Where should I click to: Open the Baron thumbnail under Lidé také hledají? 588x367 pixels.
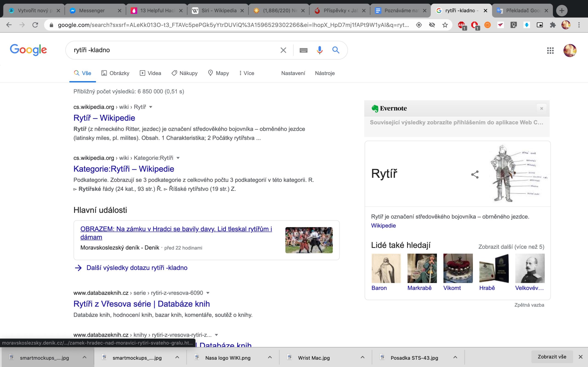[x=386, y=268]
